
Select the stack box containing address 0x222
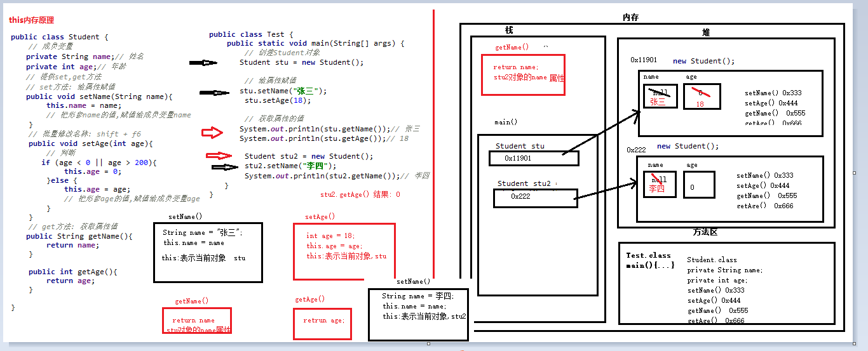(x=535, y=198)
